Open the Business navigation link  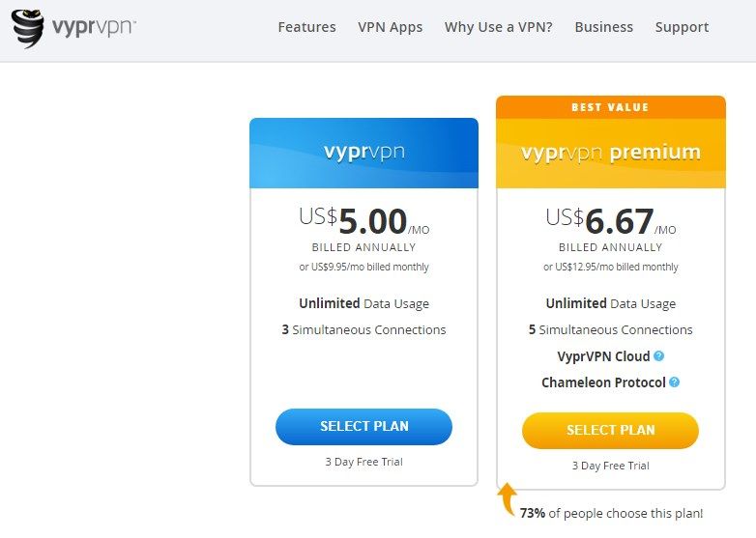603,27
